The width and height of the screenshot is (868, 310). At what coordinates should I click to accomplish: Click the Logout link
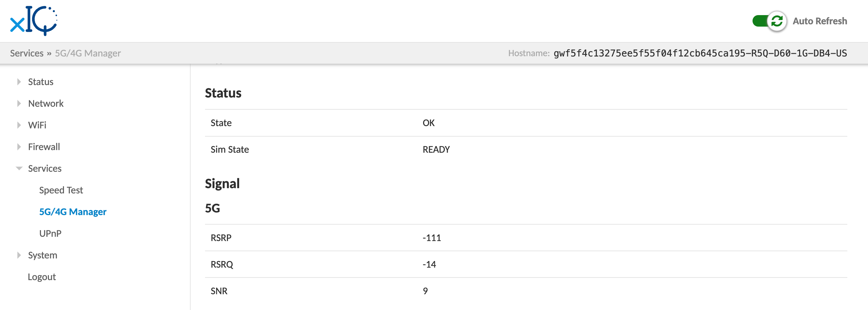point(42,277)
